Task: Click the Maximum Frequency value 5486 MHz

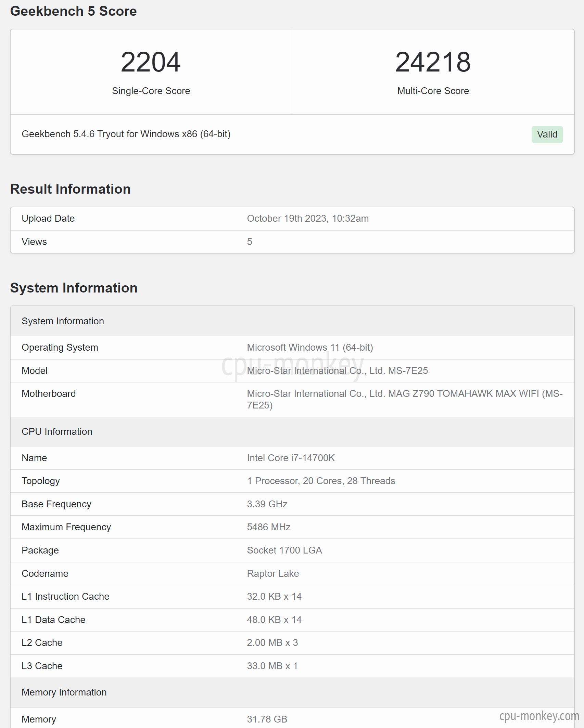Action: [269, 527]
